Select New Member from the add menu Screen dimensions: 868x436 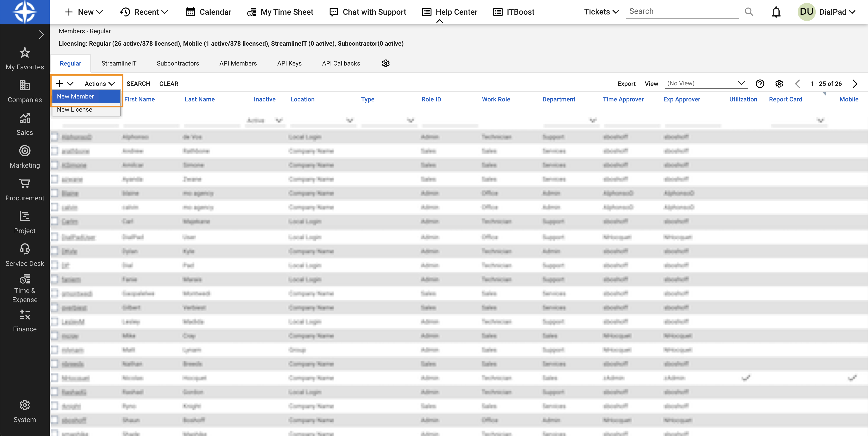point(86,96)
